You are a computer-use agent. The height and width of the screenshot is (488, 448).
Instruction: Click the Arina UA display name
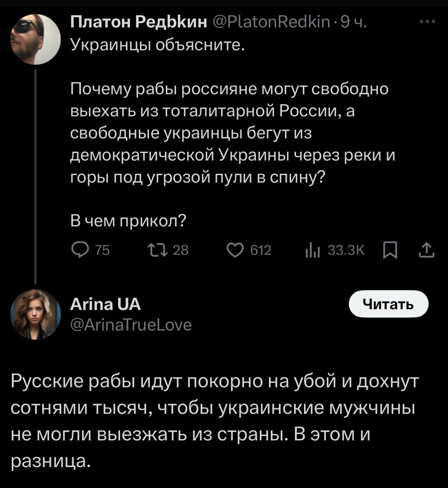point(106,305)
